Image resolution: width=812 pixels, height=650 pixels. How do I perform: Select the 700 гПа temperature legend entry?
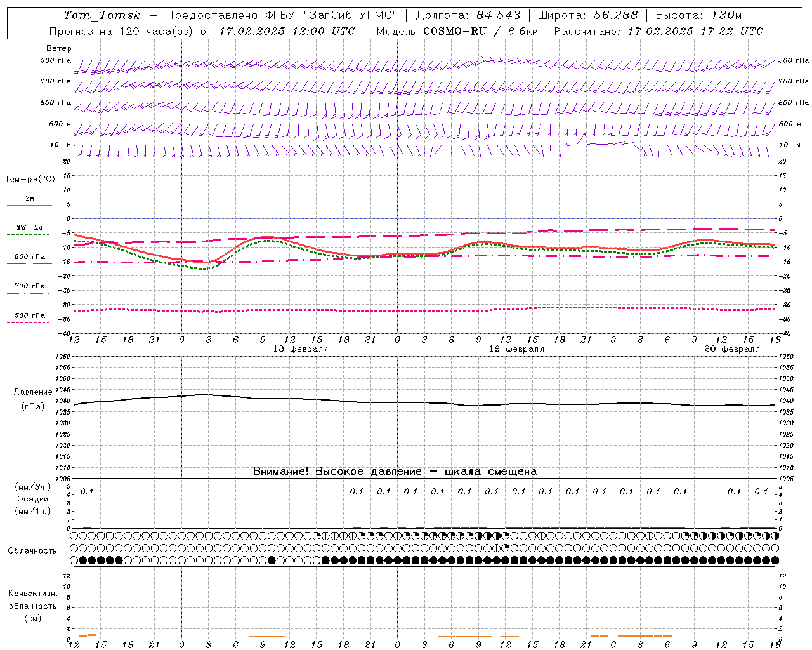click(x=29, y=286)
